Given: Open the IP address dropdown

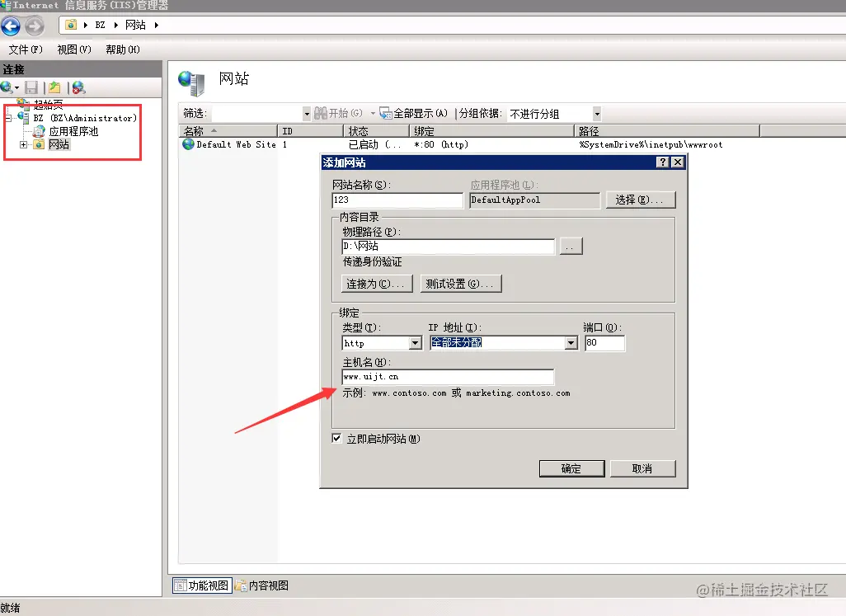Looking at the screenshot, I should pos(571,343).
